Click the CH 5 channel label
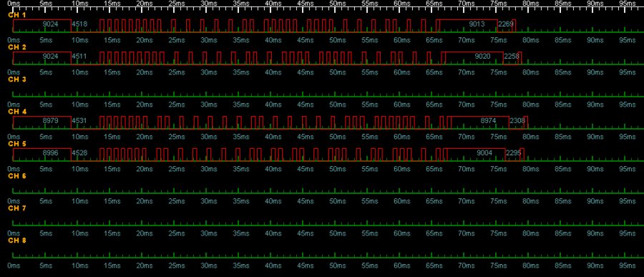 (17, 143)
